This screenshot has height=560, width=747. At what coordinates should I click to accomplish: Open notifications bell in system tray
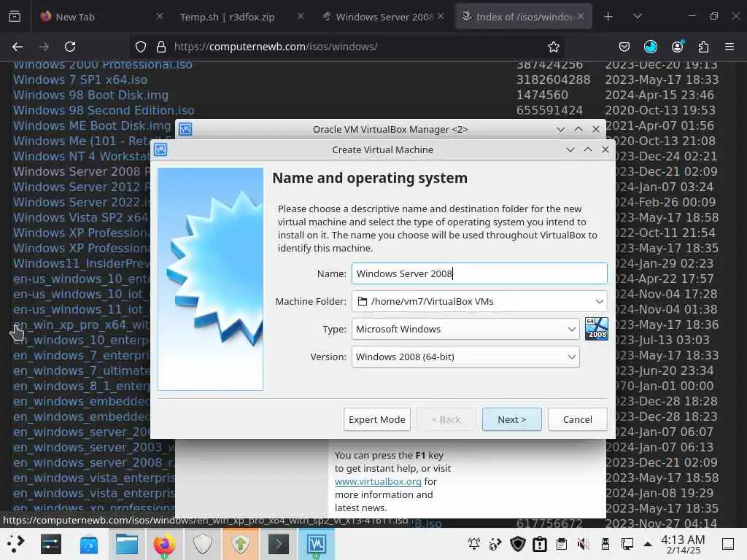pos(474,544)
